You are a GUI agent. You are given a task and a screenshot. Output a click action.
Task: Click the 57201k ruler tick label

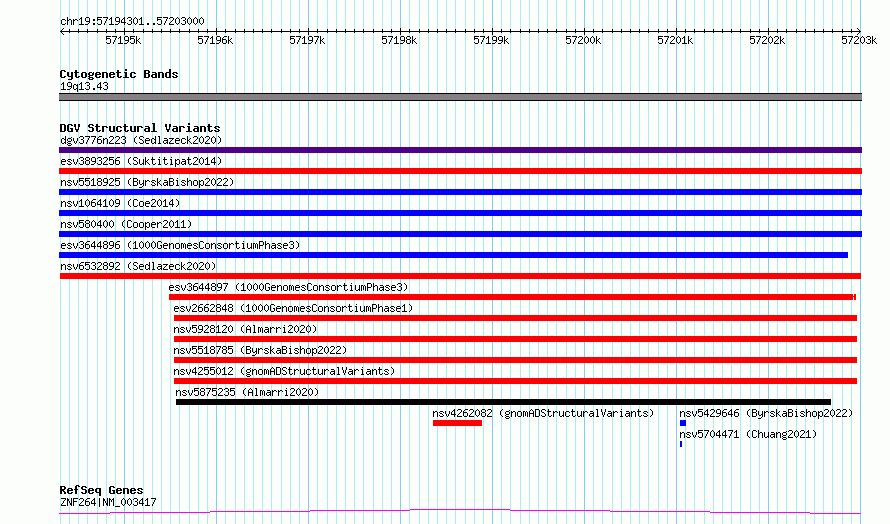click(675, 40)
